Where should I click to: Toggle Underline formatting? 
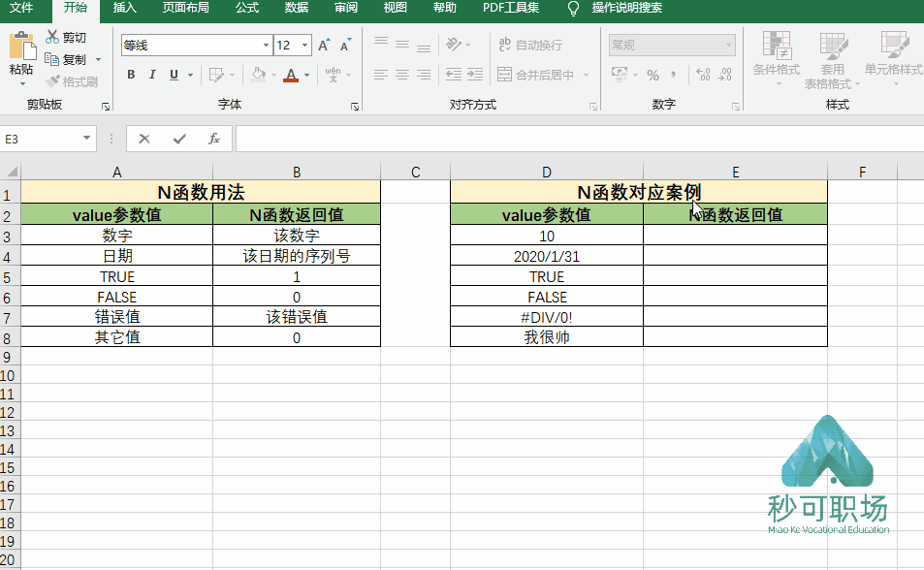pos(174,75)
